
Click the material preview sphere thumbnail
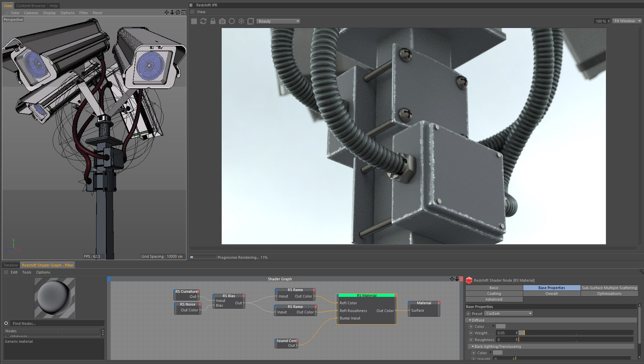[x=55, y=298]
